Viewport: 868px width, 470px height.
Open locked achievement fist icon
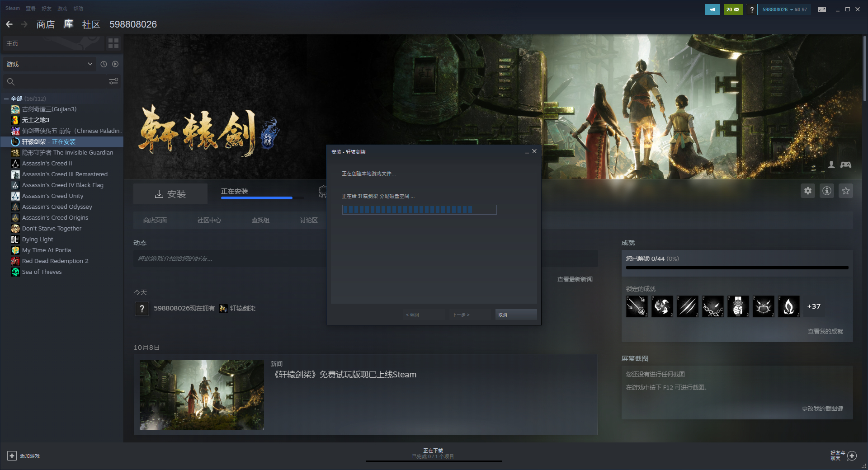click(x=738, y=306)
